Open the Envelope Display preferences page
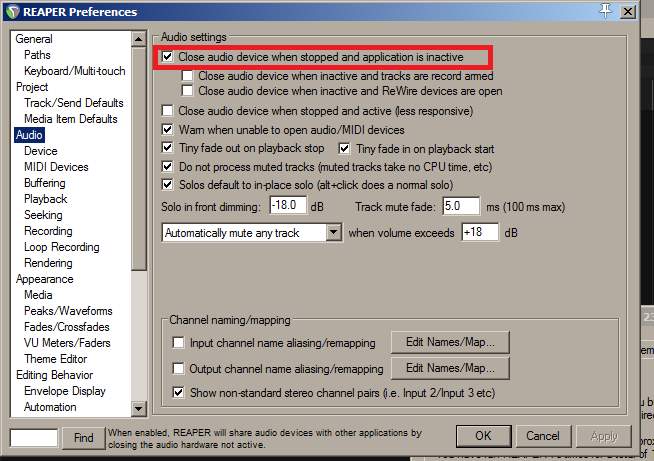This screenshot has width=654, height=461. (65, 391)
